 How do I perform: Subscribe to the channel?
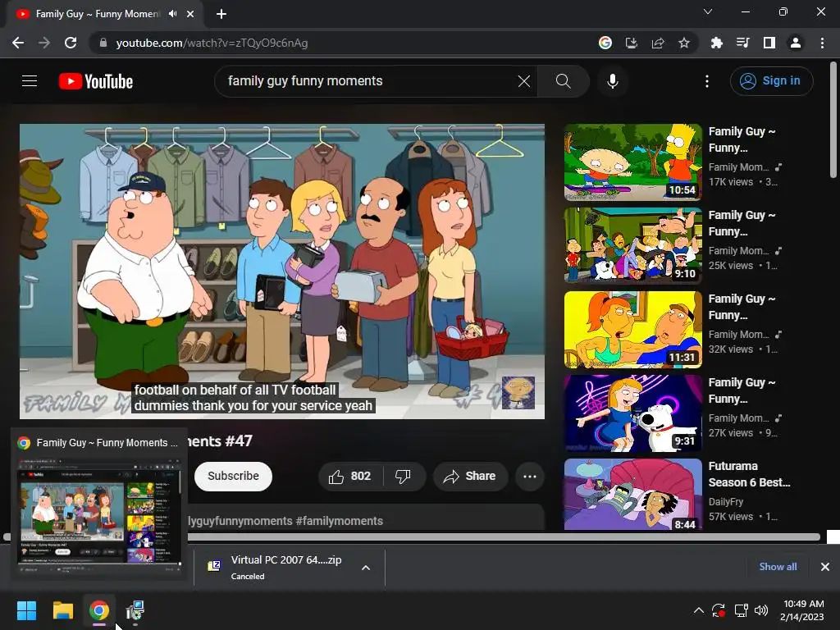coord(233,477)
